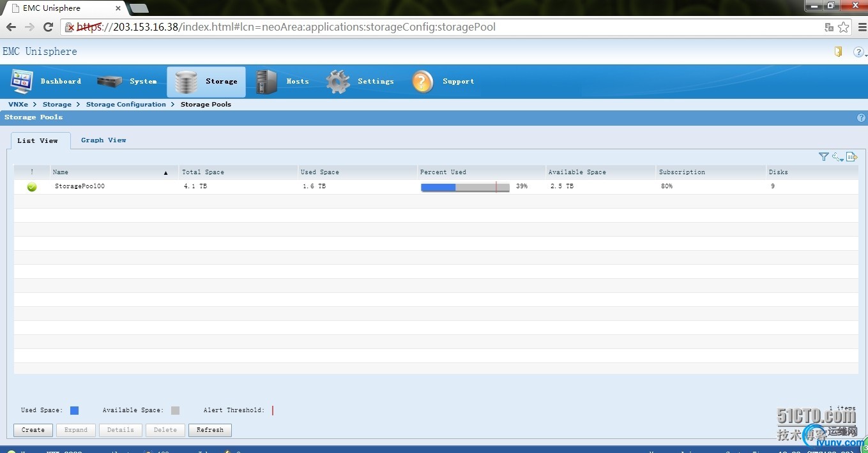
Task: Click the browser back arrow
Action: pyautogui.click(x=11, y=27)
